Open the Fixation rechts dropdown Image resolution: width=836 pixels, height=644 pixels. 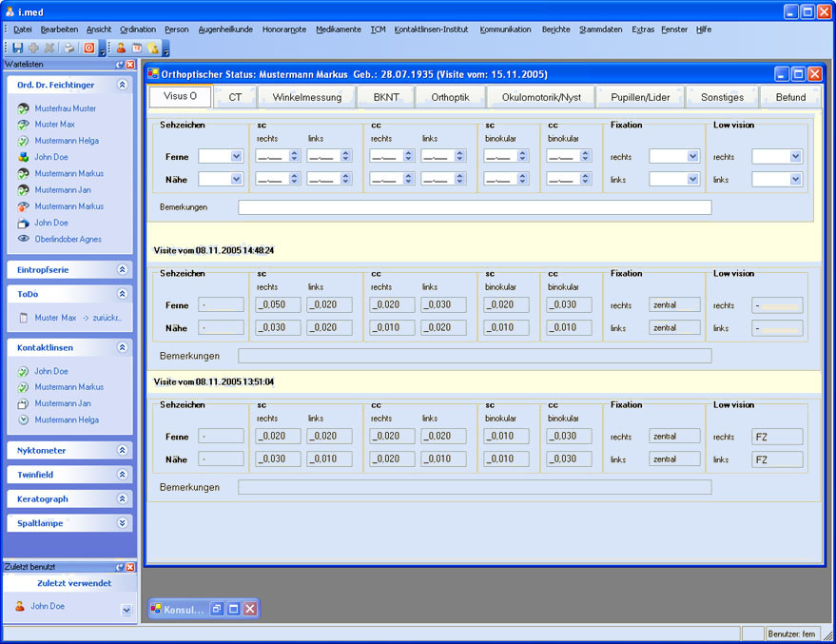point(692,156)
